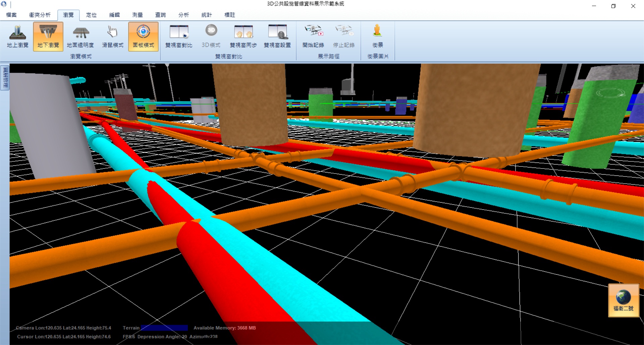Toggle the 地下瀏覽 underground browse mode
The width and height of the screenshot is (644, 345).
(x=48, y=37)
